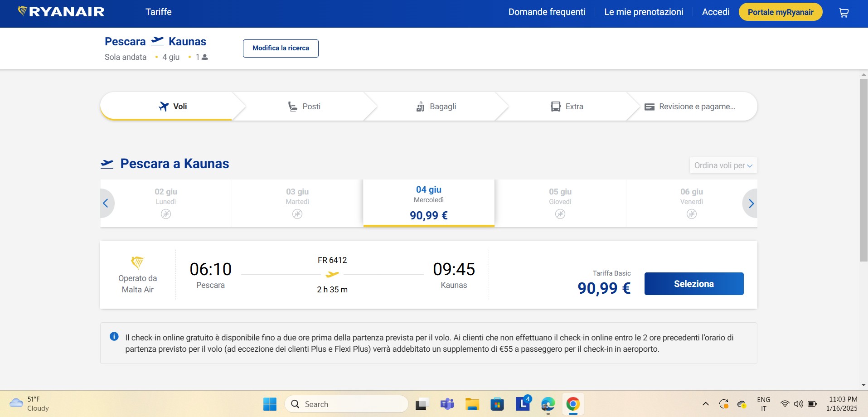Open the blue L app on taskbar
Screen dimensions: 868x417
523,403
